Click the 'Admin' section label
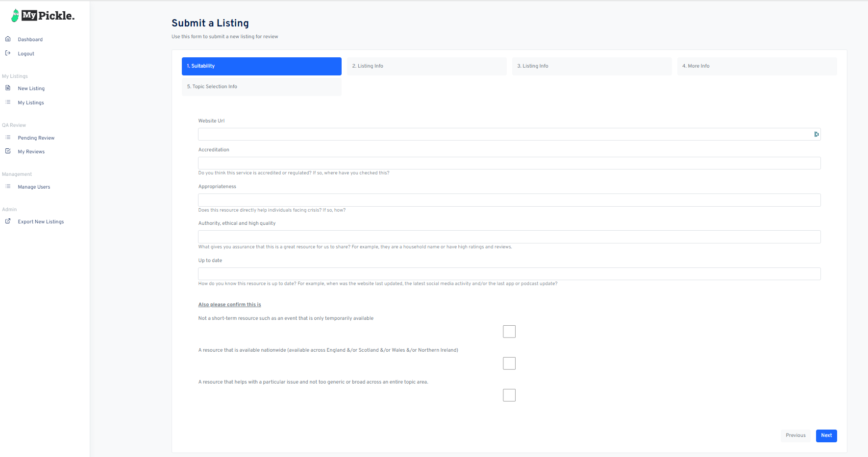868x457 pixels. [x=9, y=210]
